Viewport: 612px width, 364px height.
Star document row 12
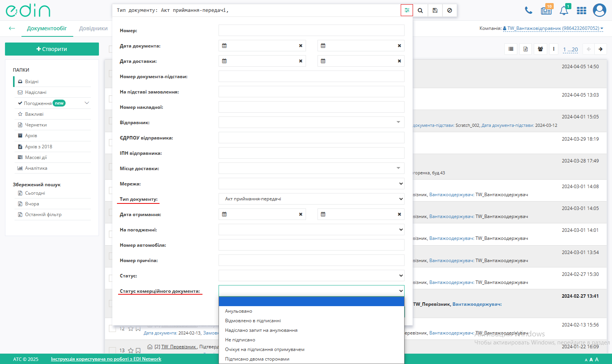pos(131,329)
